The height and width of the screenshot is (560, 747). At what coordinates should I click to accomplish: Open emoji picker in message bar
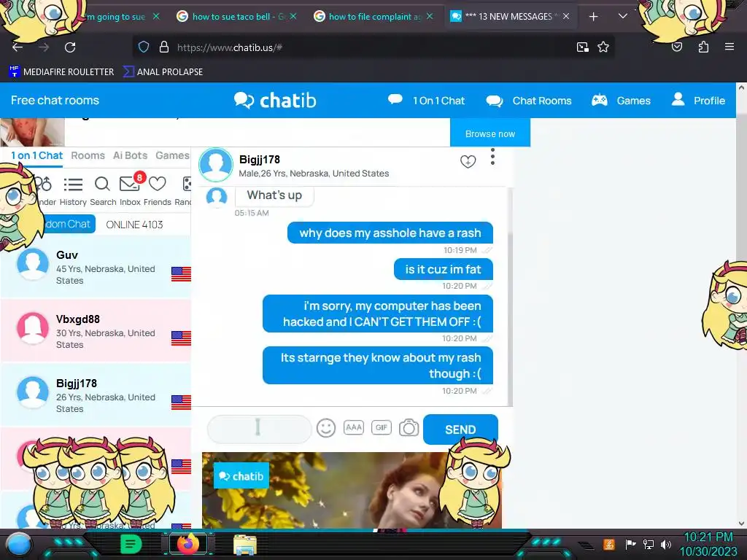coord(326,427)
